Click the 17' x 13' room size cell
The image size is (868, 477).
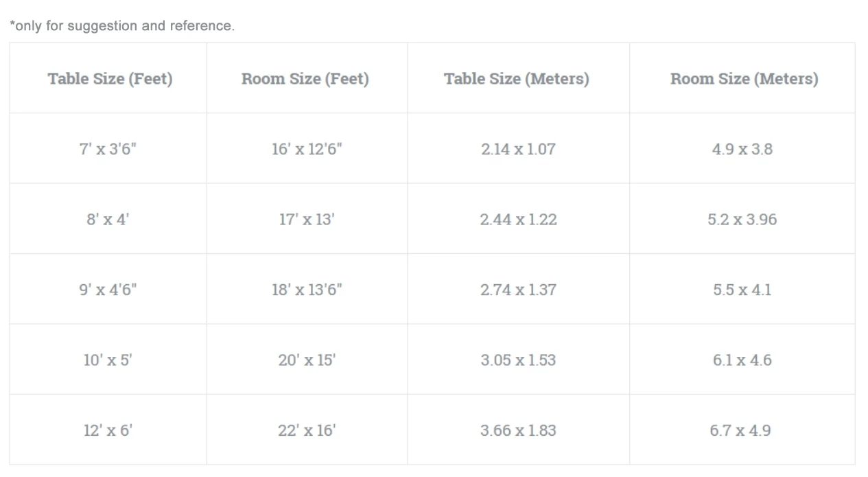(x=307, y=220)
